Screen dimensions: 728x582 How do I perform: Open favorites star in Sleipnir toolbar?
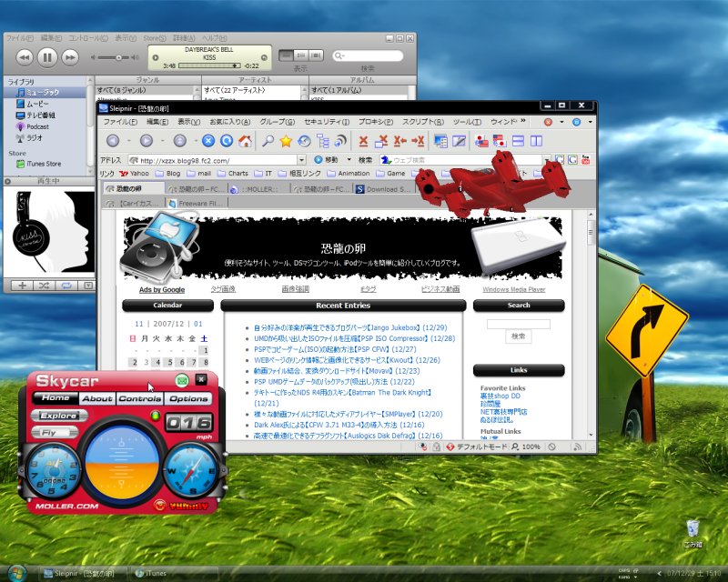[286, 141]
